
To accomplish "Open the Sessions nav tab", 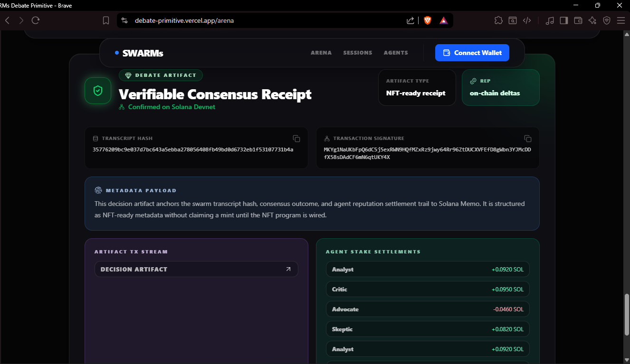I will [358, 53].
